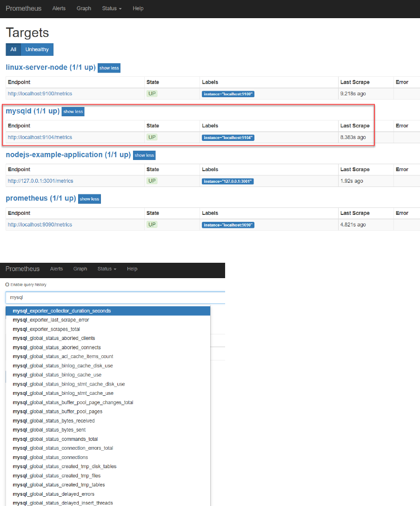Open Prometheus brand link in top navbar
The height and width of the screenshot is (506, 420).
click(x=24, y=8)
